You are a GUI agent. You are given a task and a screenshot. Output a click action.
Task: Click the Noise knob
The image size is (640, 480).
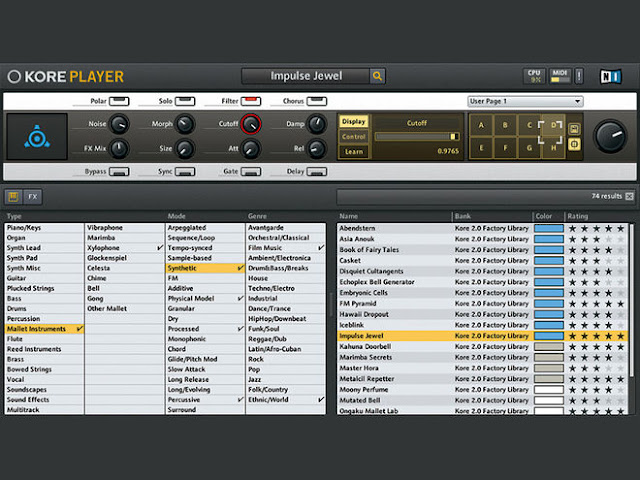[x=120, y=124]
